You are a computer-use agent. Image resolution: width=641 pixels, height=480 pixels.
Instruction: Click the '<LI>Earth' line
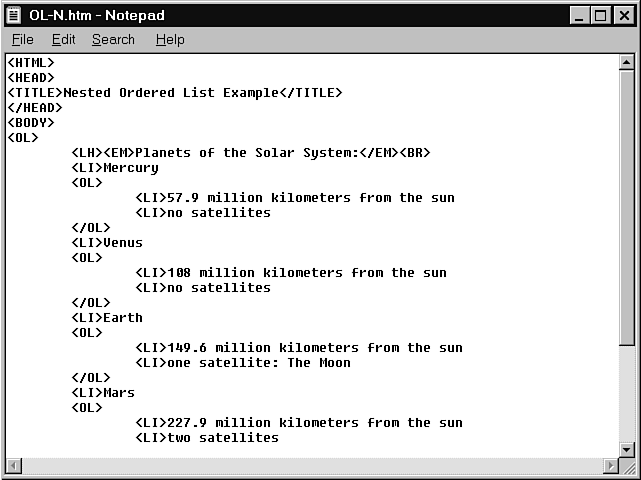[107, 318]
